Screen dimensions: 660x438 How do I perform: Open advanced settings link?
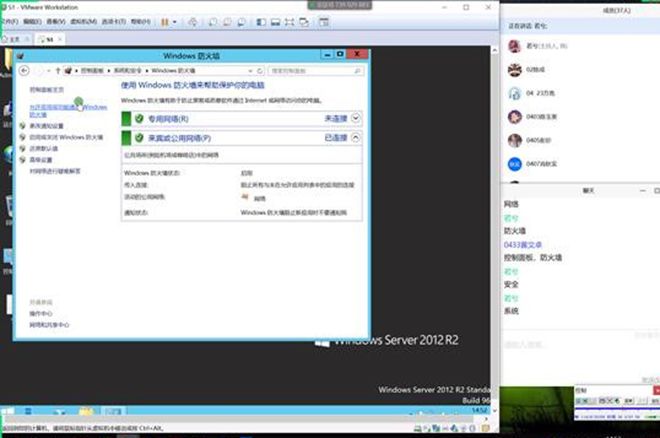tap(41, 160)
